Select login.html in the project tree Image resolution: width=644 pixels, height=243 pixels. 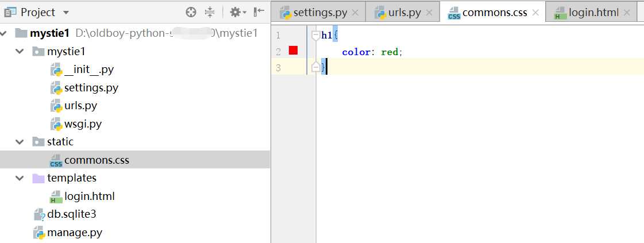pyautogui.click(x=90, y=196)
